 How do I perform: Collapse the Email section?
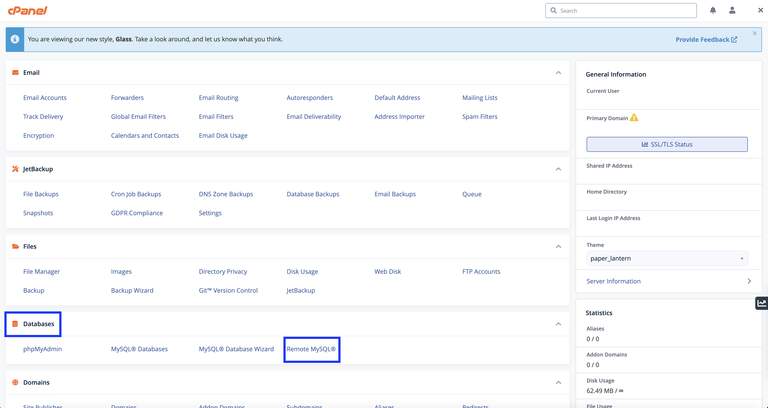558,72
